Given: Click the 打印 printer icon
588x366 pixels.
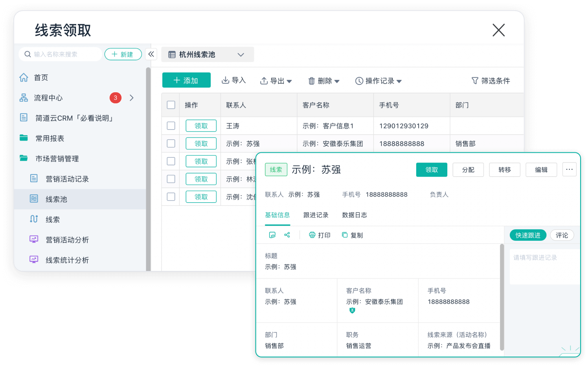Looking at the screenshot, I should pos(312,235).
